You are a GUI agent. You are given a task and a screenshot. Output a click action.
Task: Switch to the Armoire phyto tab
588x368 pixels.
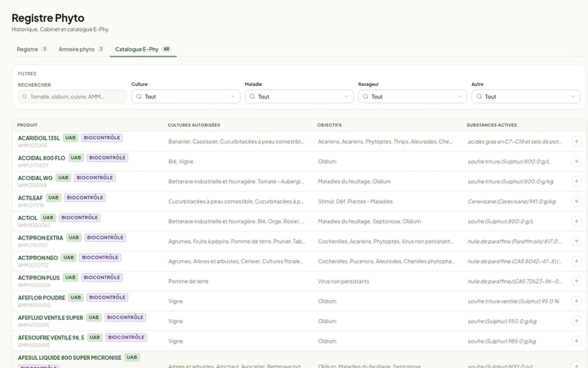[81, 49]
